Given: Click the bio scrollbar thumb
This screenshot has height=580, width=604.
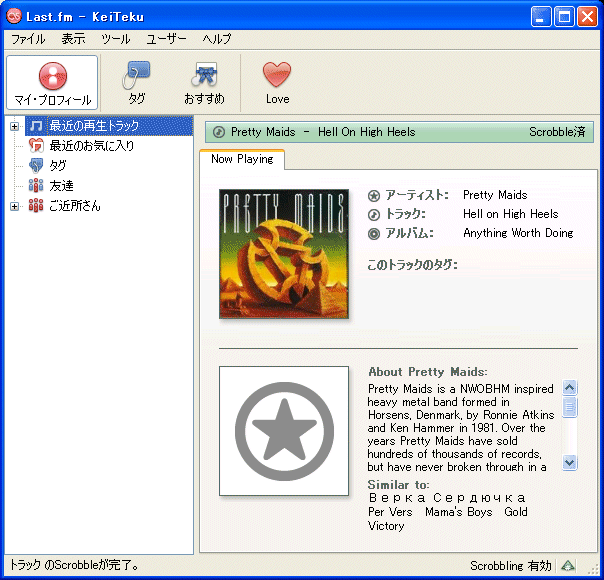Looking at the screenshot, I should 570,407.
